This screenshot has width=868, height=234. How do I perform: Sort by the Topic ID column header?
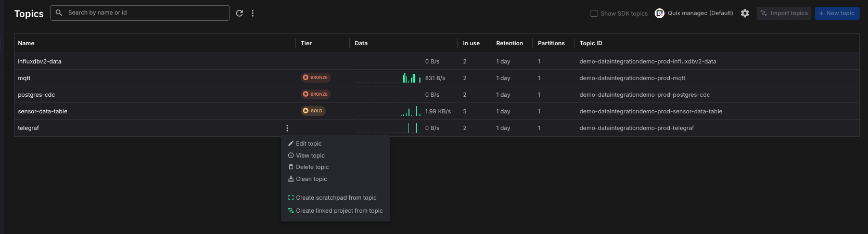pyautogui.click(x=591, y=43)
